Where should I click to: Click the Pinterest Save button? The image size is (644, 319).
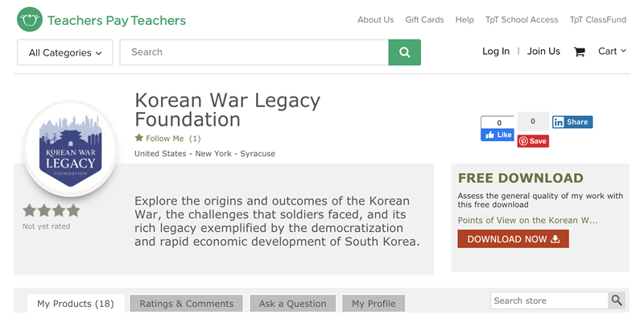pyautogui.click(x=533, y=141)
